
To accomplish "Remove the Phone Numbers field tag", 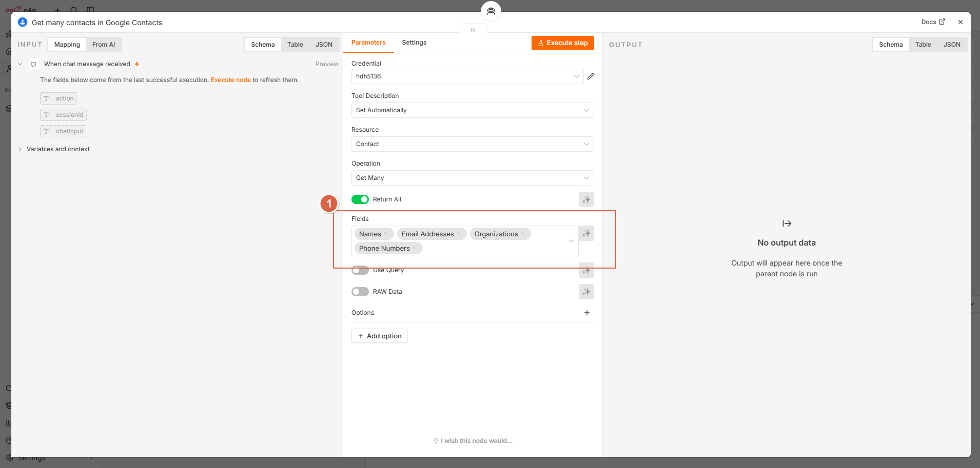I will [x=415, y=248].
